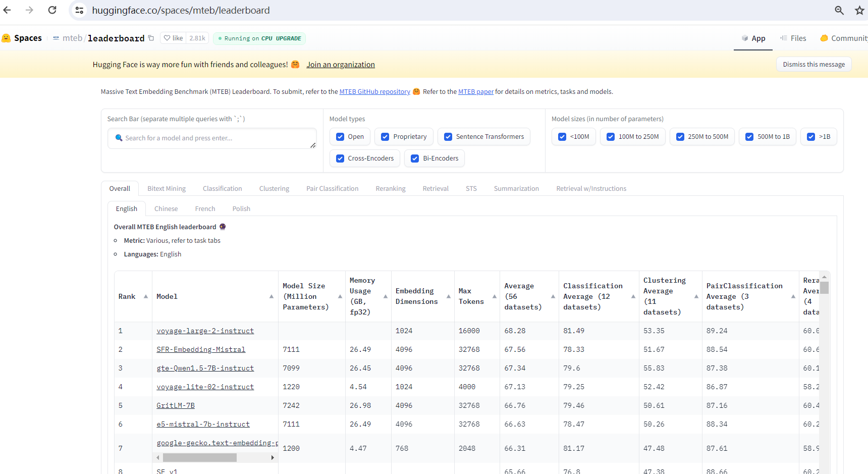Go forward to the next page
The image size is (868, 474).
(x=29, y=10)
